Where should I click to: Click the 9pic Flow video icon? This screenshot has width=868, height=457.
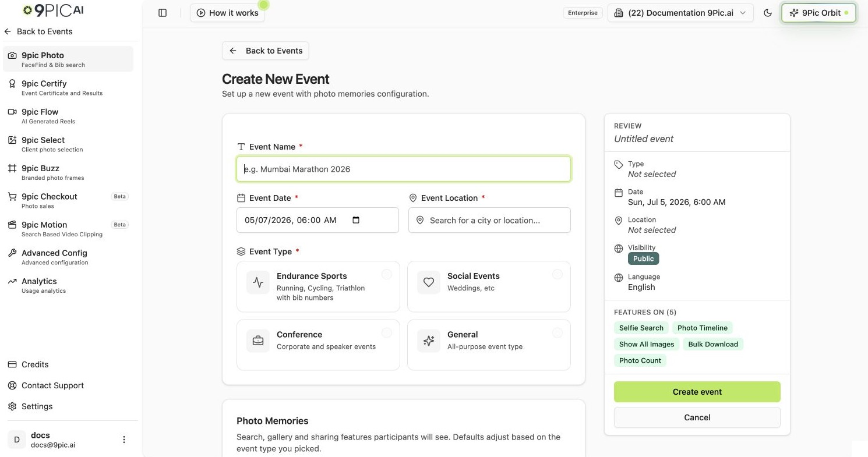[x=12, y=112]
